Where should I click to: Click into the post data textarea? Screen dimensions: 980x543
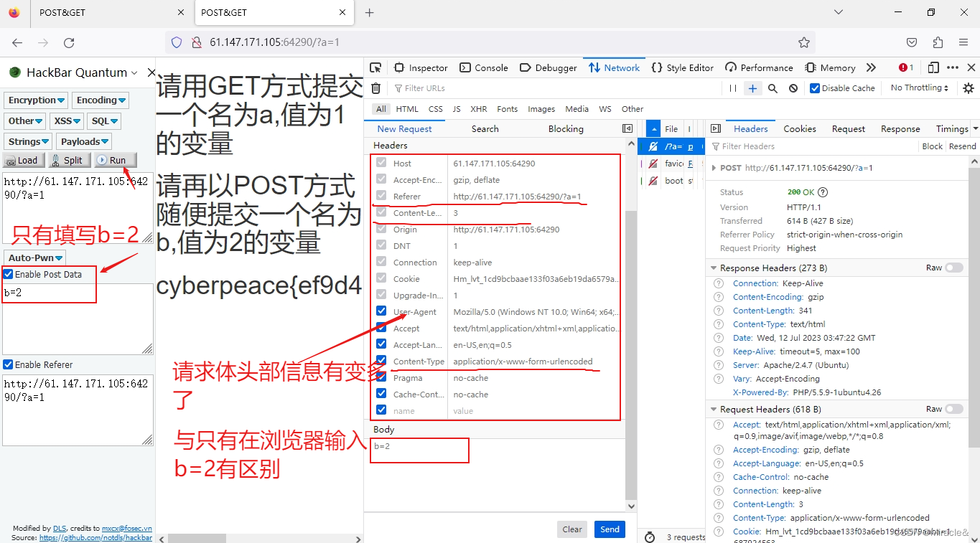click(x=78, y=318)
